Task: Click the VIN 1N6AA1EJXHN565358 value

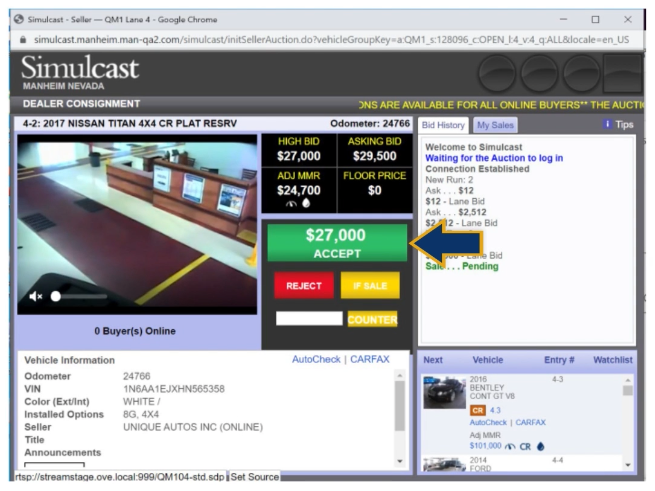Action: 174,389
